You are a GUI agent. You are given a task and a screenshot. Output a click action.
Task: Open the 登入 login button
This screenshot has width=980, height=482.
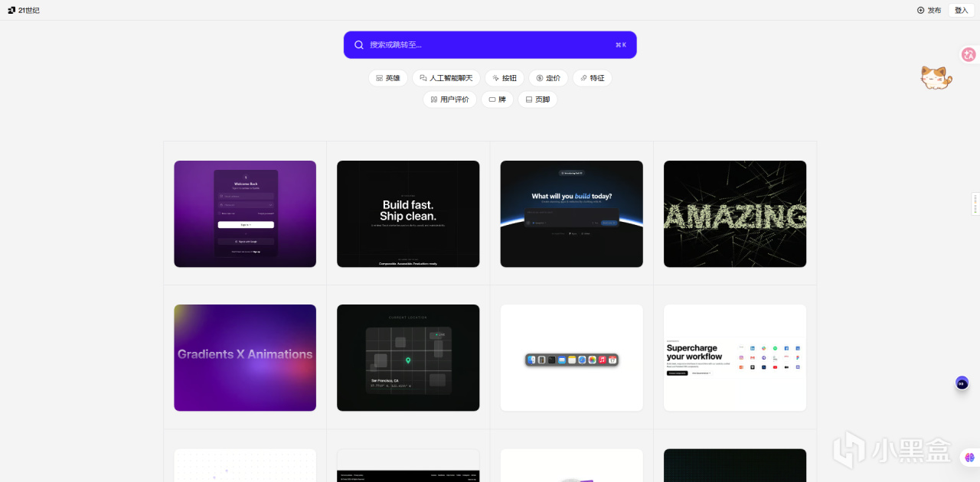point(961,10)
